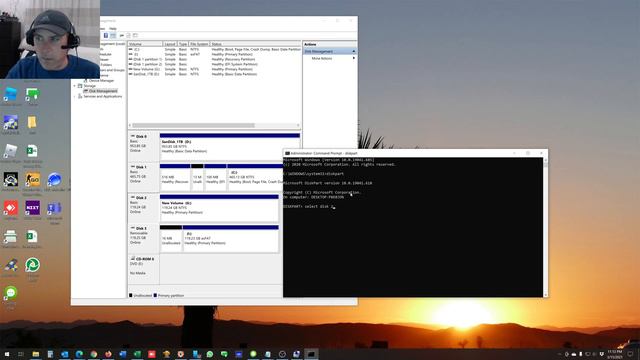Open WhatsApp from the taskbar
The width and height of the screenshot is (640, 360).
tap(210, 354)
